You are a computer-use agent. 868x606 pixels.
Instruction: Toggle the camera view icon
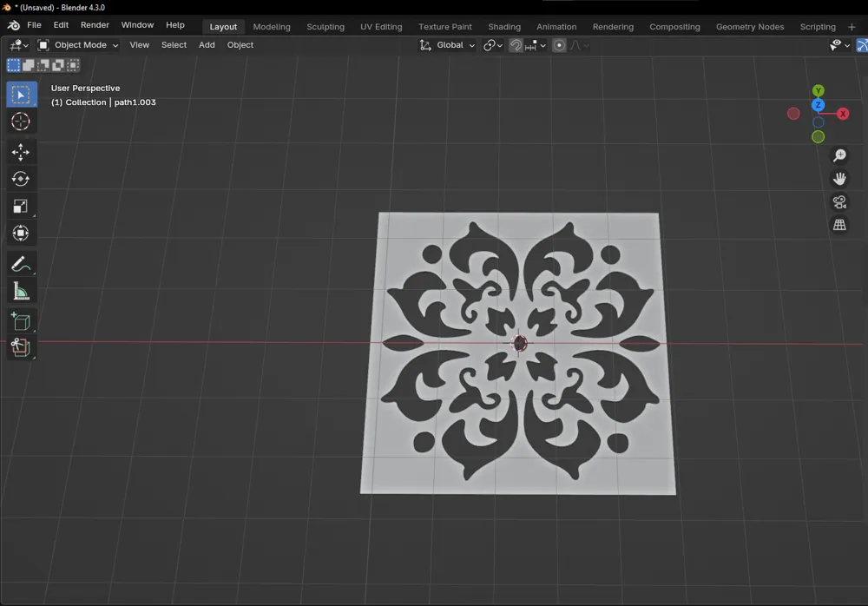pos(839,201)
